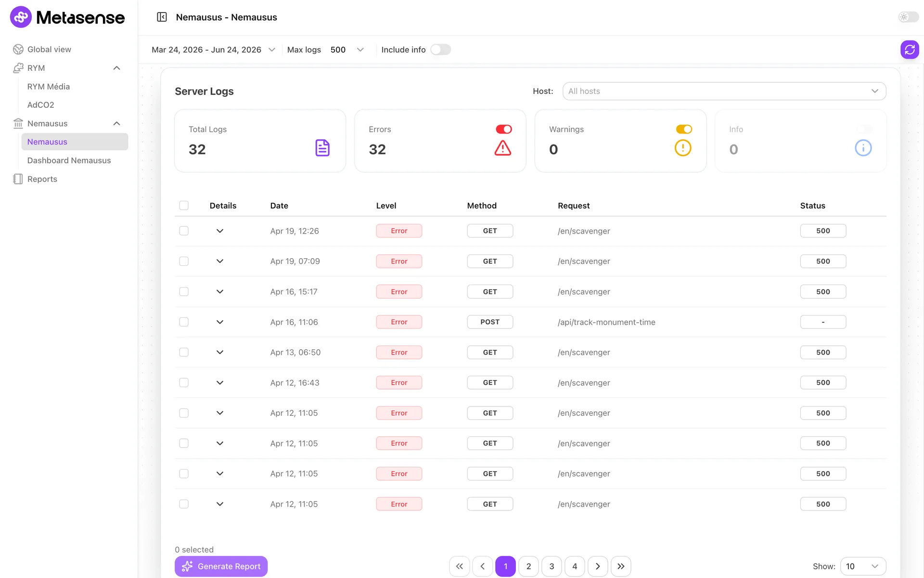Enable the Include info toggle
This screenshot has height=578, width=924.
pos(440,50)
